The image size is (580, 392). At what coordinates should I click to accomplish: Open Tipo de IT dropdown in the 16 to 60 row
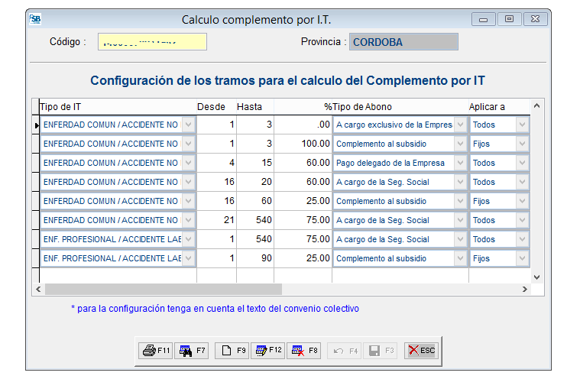(x=189, y=201)
